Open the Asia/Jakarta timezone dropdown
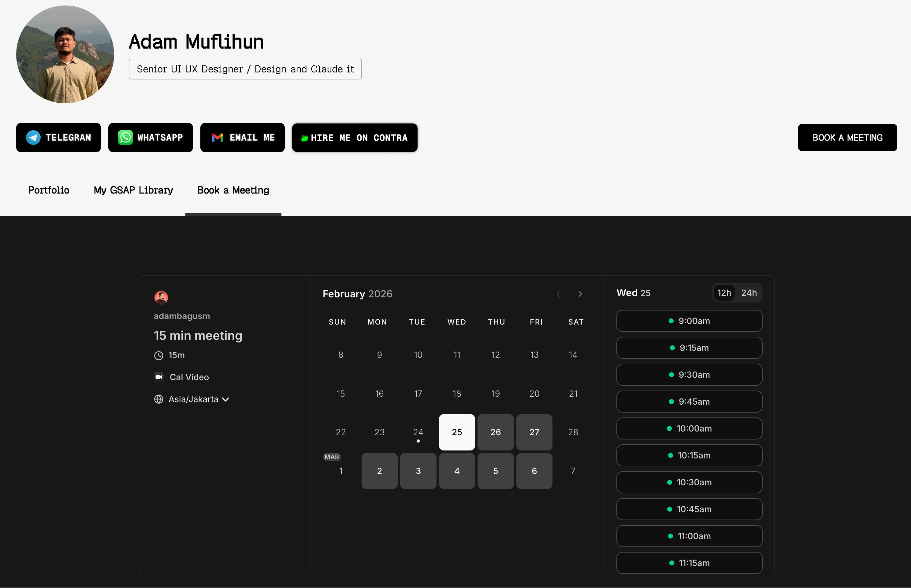 pyautogui.click(x=199, y=399)
